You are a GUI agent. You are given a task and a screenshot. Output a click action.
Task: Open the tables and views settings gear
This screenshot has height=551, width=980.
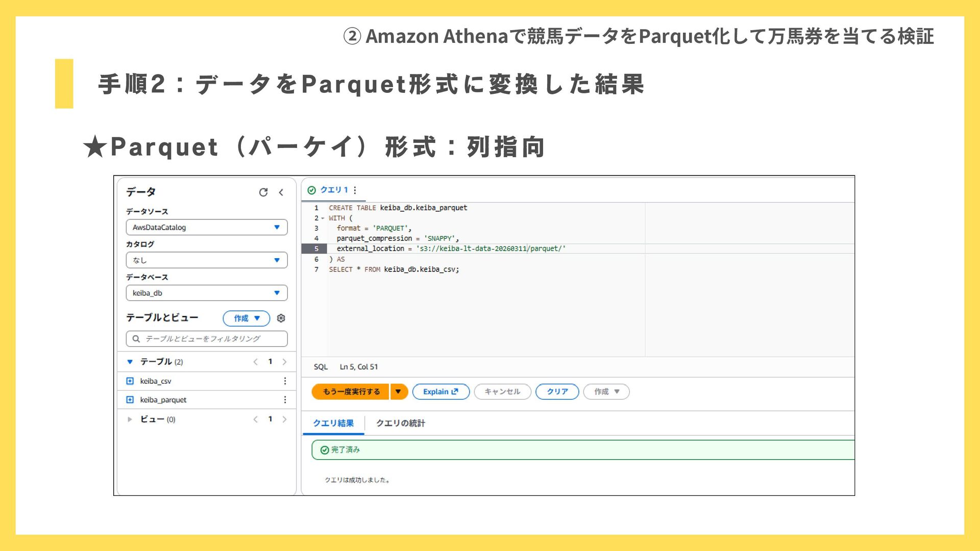[281, 318]
